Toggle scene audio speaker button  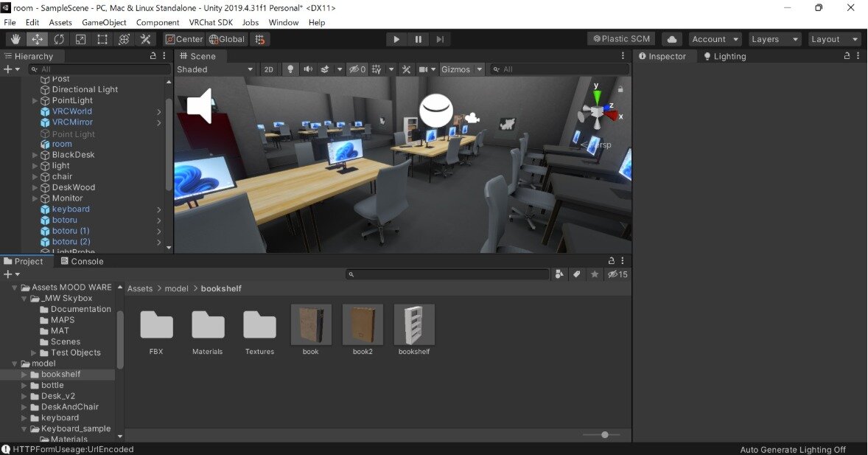[307, 69]
